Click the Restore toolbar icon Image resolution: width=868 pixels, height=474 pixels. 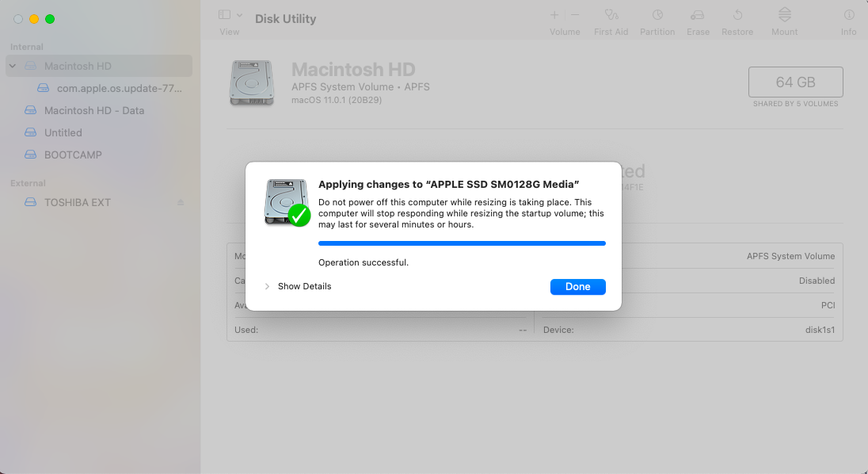coord(737,15)
